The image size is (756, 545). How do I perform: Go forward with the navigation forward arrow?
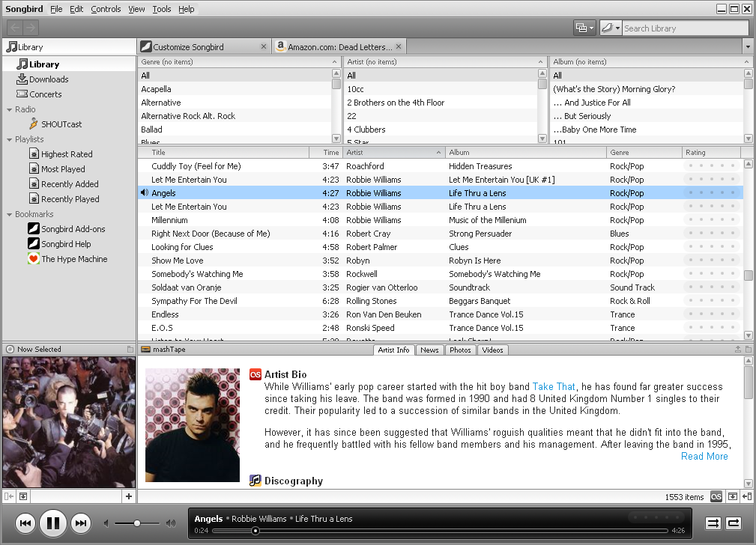[31, 28]
